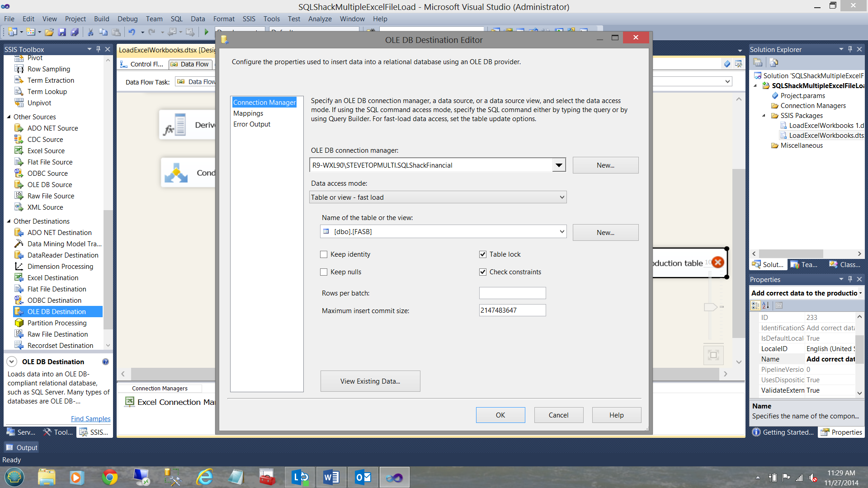Click the red error icon on production table
This screenshot has width=868, height=488.
coord(717,262)
